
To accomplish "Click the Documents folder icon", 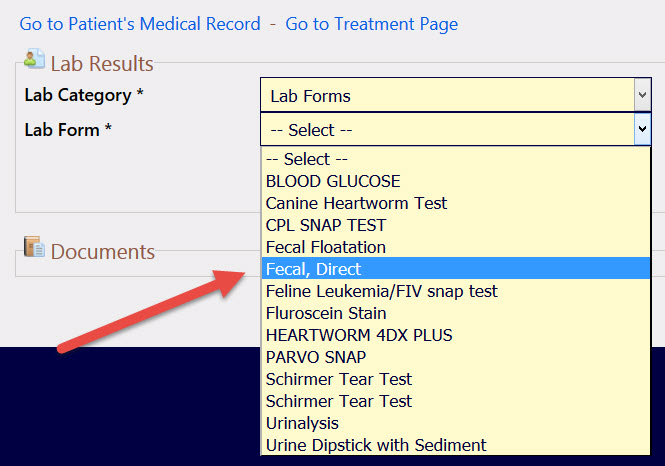I will [x=34, y=247].
